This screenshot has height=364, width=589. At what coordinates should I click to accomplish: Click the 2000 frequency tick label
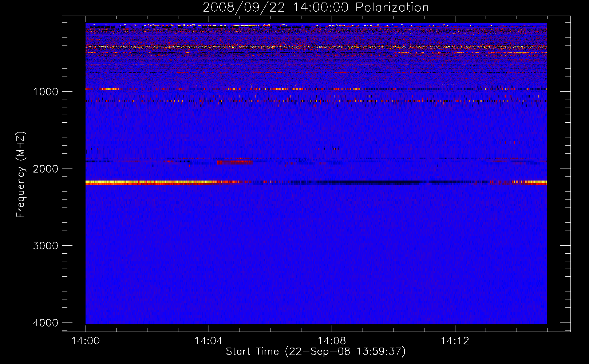[x=46, y=169]
